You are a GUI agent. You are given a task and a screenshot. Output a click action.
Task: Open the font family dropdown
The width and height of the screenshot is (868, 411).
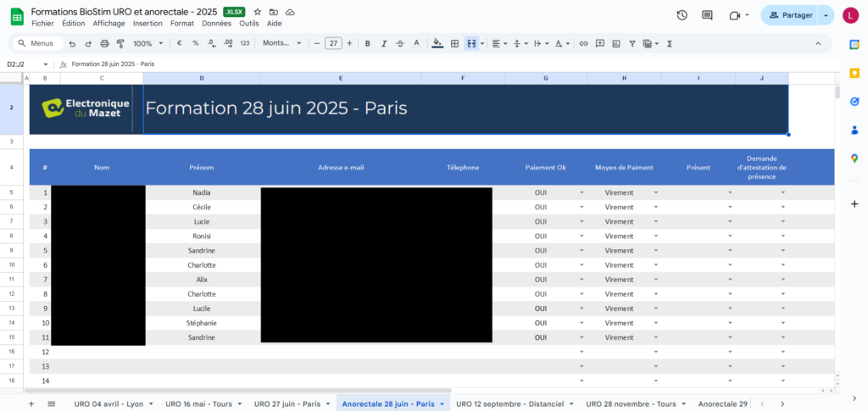(x=281, y=43)
